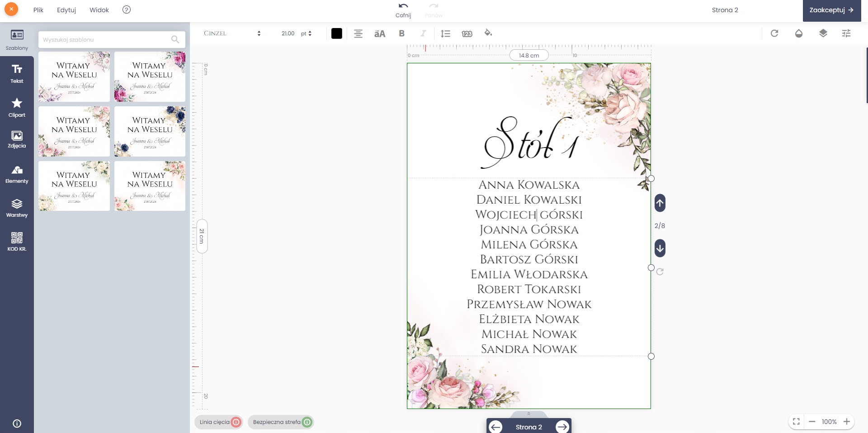
Task: Open the Clipart panel in sidebar
Action: (x=17, y=107)
